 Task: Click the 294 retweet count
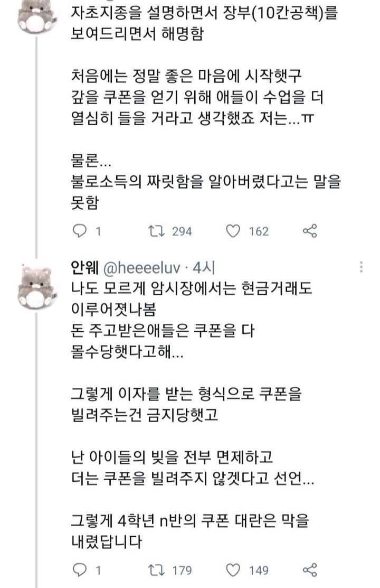pyautogui.click(x=182, y=231)
